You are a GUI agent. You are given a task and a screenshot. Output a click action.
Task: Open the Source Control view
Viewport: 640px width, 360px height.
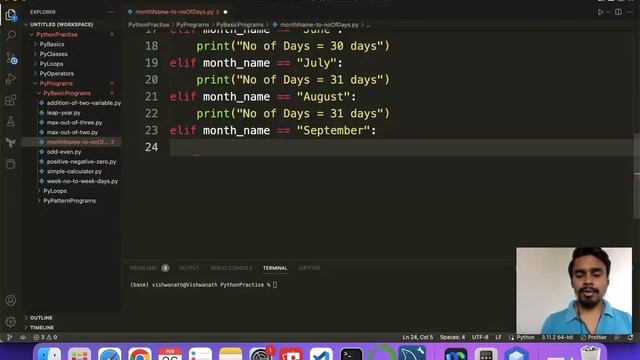(x=11, y=58)
